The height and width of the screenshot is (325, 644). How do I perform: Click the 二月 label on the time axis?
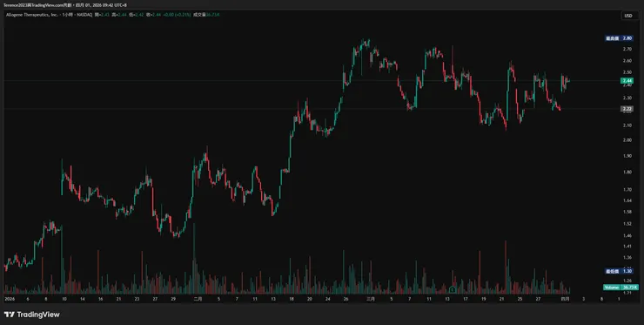(x=198, y=300)
